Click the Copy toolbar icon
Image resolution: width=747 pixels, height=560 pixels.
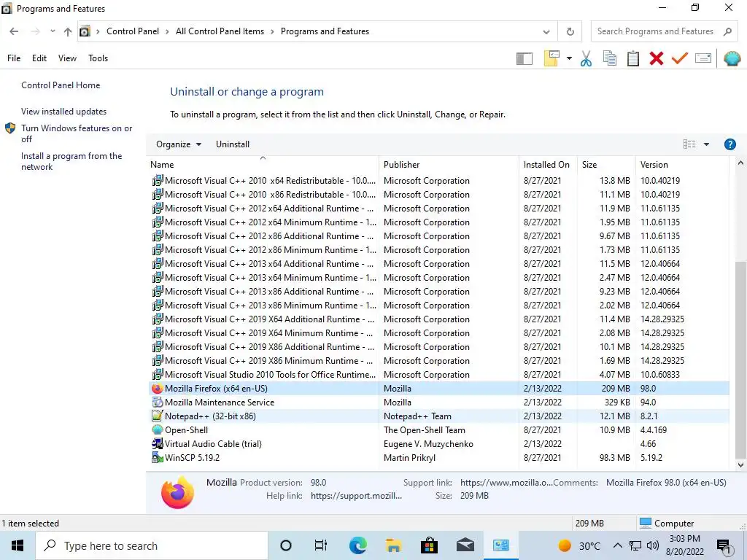pyautogui.click(x=609, y=58)
